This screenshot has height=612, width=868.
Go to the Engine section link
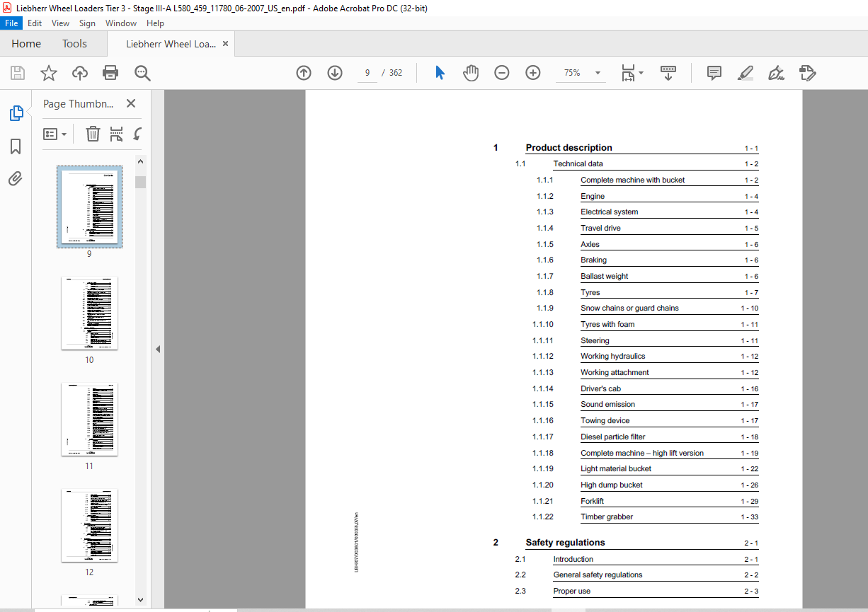point(593,197)
